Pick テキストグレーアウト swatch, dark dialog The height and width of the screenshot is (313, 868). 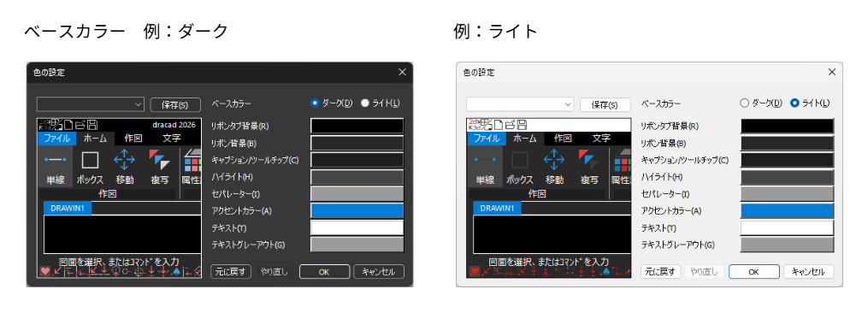pyautogui.click(x=357, y=245)
